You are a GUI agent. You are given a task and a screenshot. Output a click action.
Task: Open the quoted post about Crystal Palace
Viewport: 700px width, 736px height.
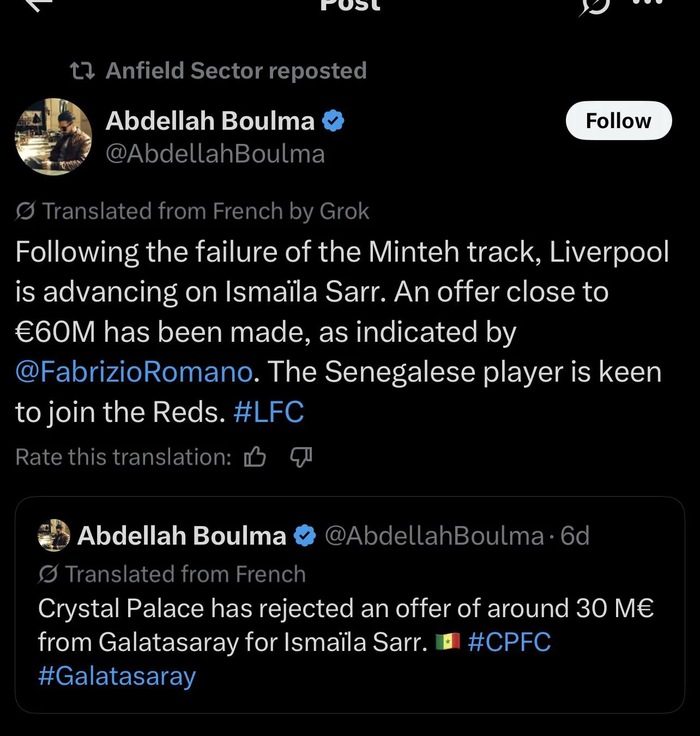(x=349, y=605)
